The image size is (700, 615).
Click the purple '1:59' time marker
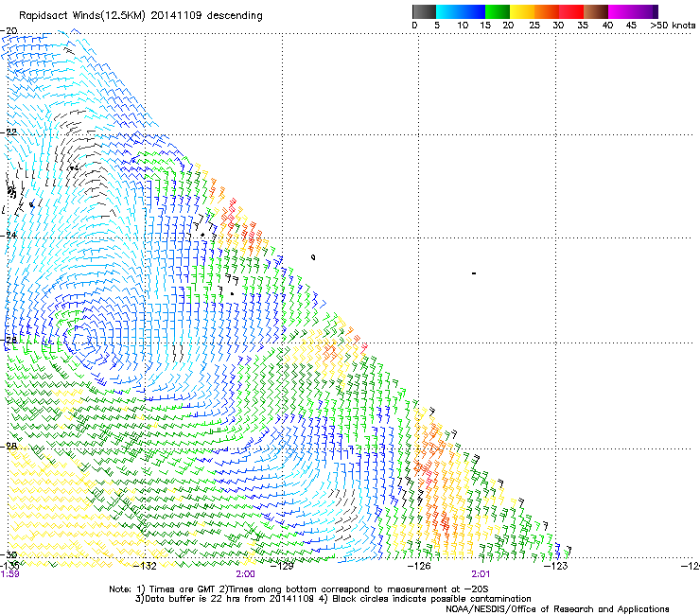[9, 574]
